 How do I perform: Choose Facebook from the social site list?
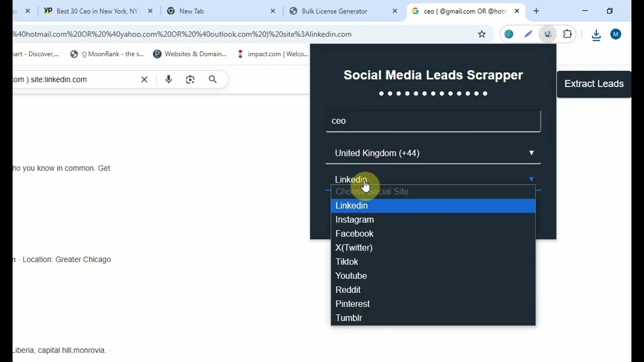pyautogui.click(x=433, y=234)
